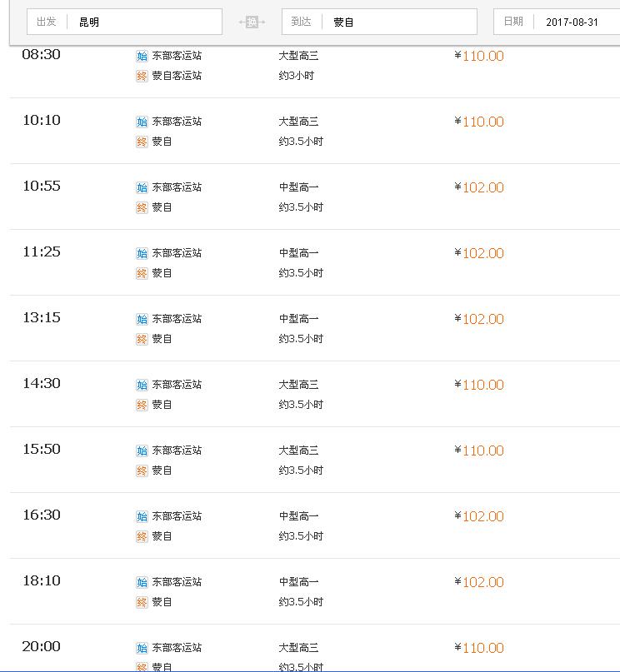Click the arrival city field 蒙自
This screenshot has width=620, height=672.
pos(379,22)
